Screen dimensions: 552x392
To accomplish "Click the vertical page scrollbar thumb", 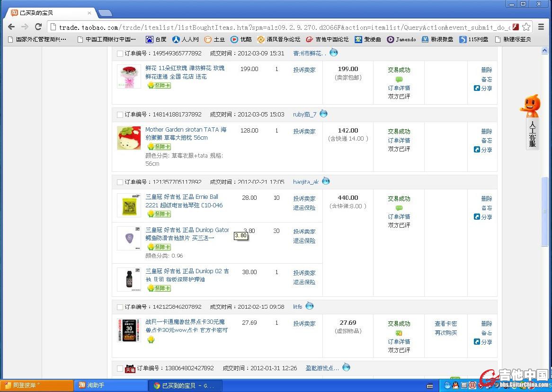I will tap(544, 211).
